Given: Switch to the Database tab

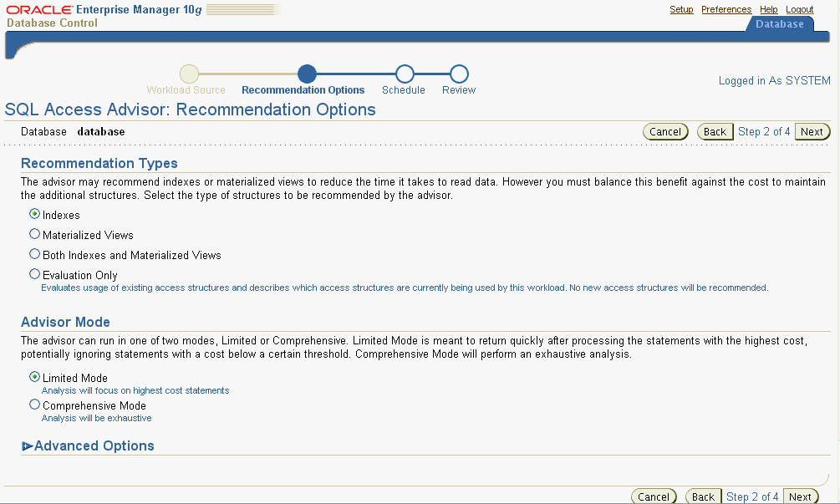Looking at the screenshot, I should tap(779, 24).
